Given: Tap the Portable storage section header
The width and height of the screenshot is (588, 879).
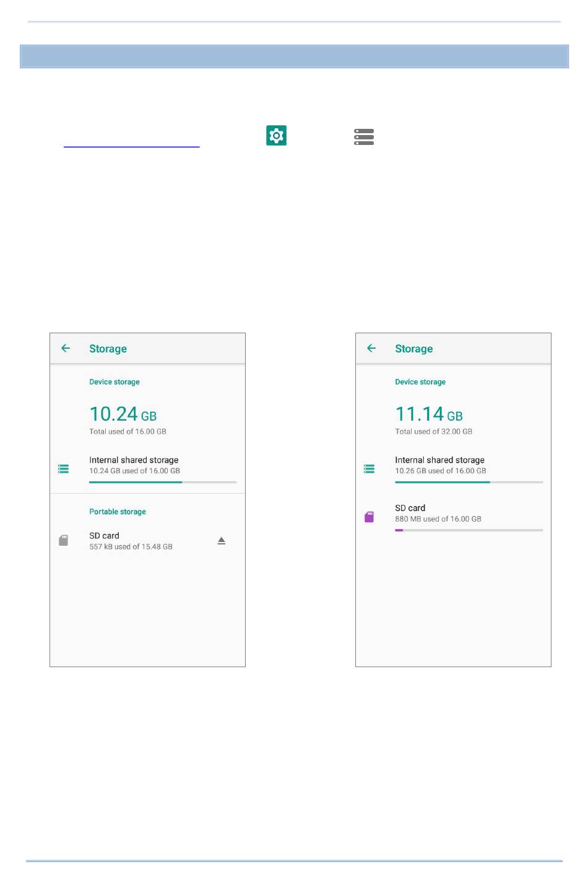Looking at the screenshot, I should [x=118, y=512].
